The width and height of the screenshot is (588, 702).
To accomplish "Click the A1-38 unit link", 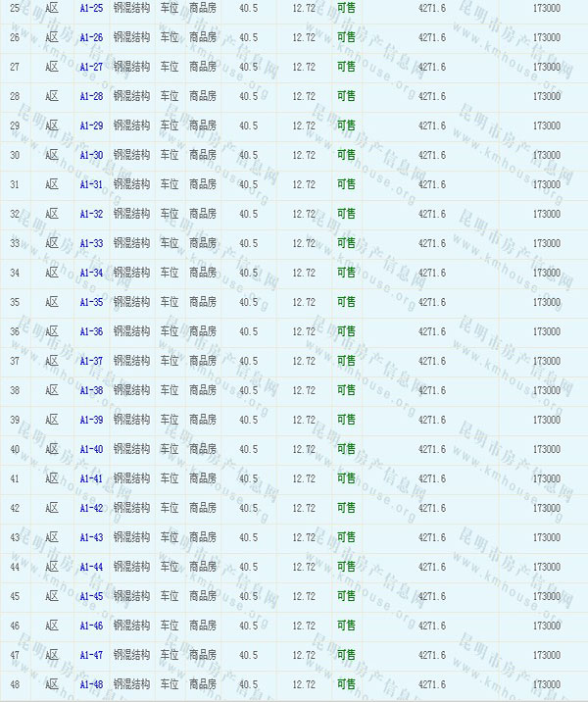I will point(91,390).
